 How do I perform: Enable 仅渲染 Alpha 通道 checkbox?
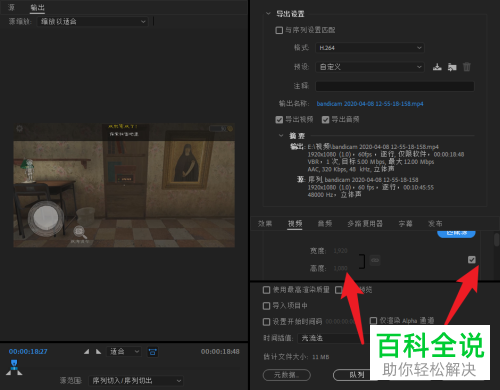click(373, 321)
